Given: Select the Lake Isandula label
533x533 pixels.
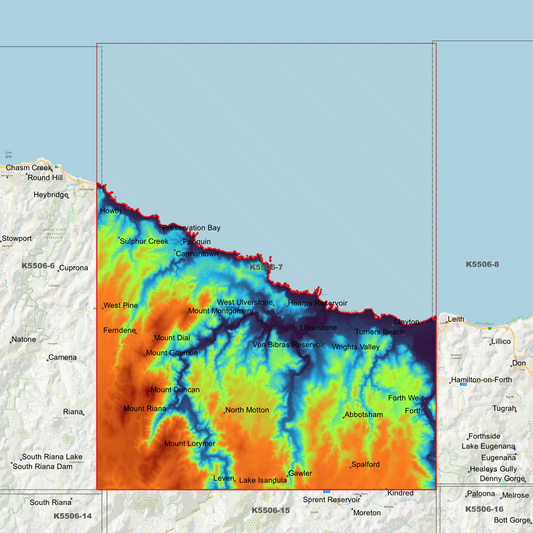Looking at the screenshot, I should tap(263, 480).
